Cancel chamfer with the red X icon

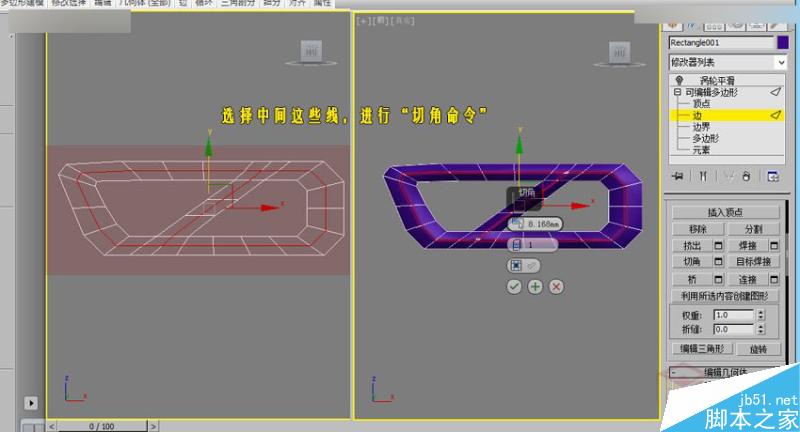click(x=556, y=287)
